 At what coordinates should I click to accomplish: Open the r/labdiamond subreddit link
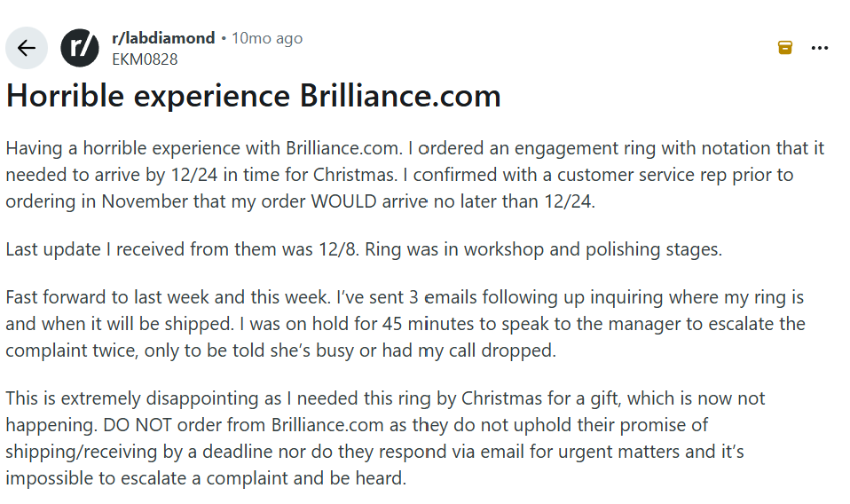click(x=163, y=38)
